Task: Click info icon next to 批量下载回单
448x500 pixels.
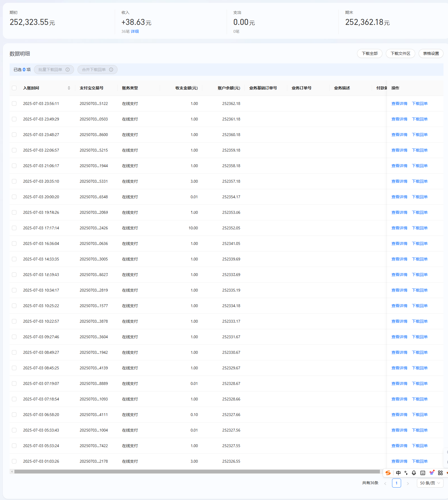Action: [68, 70]
